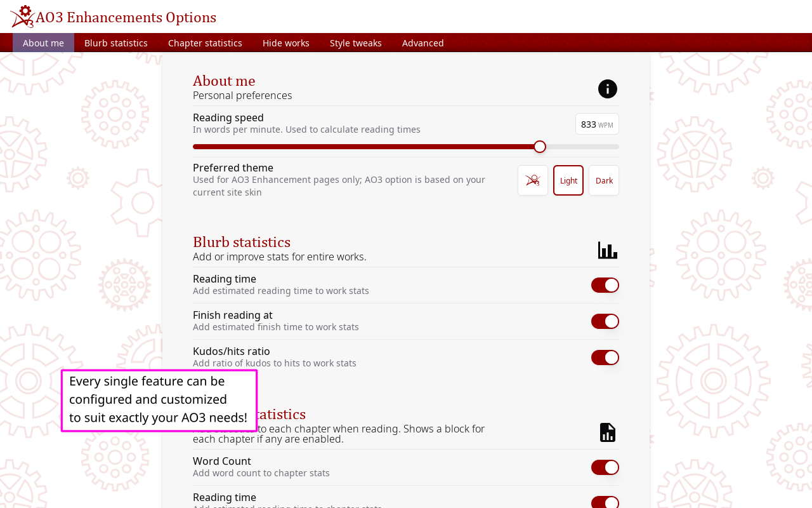Toggle the Kudos/hits ratio switch
Viewport: 812px width, 508px height.
[x=605, y=357]
